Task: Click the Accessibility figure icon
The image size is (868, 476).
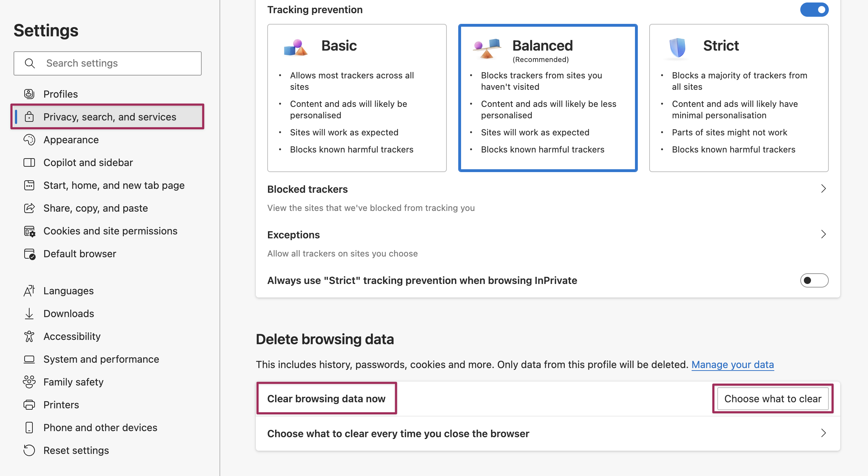Action: pyautogui.click(x=29, y=336)
